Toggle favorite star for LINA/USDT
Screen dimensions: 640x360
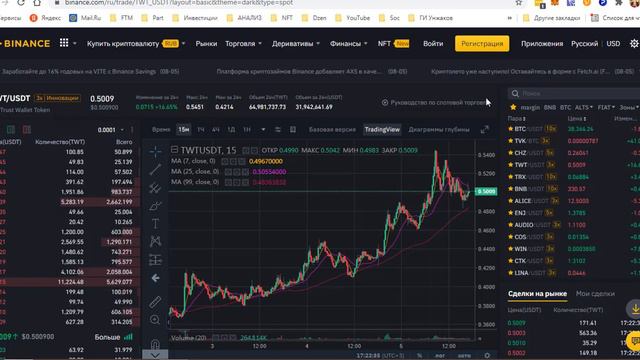[x=510, y=273]
